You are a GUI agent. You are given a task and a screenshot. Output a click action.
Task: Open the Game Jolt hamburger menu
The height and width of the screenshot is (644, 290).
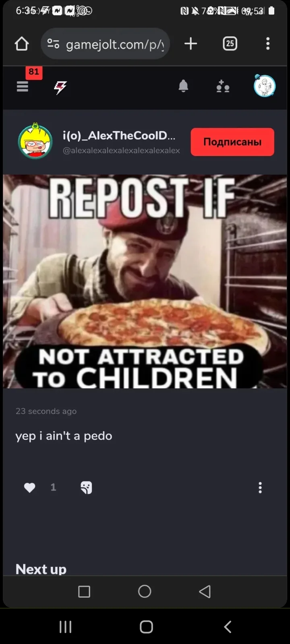coord(23,86)
